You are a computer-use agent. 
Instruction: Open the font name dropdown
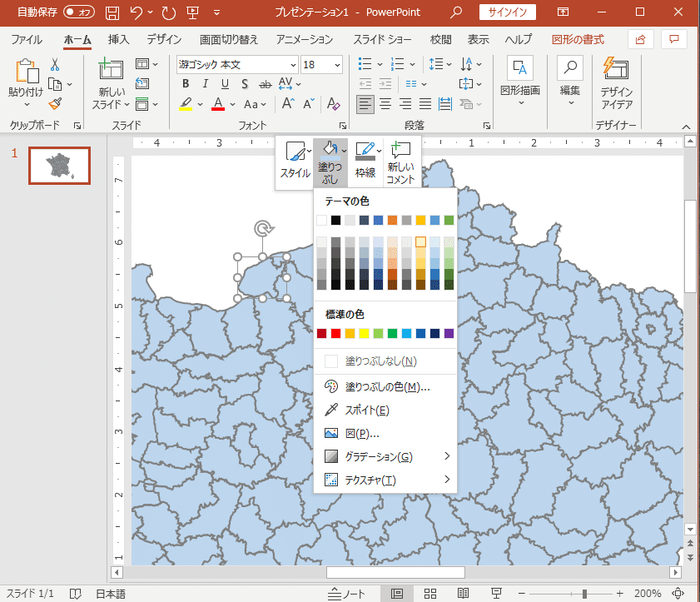(x=293, y=65)
